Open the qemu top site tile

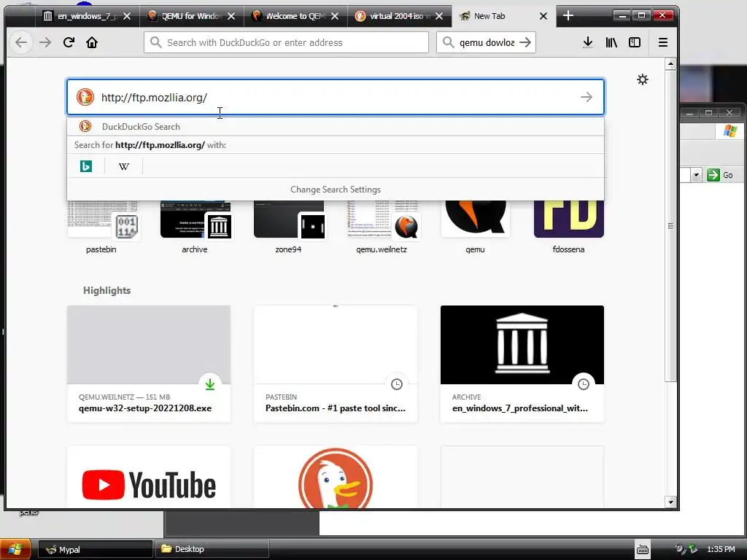[475, 227]
